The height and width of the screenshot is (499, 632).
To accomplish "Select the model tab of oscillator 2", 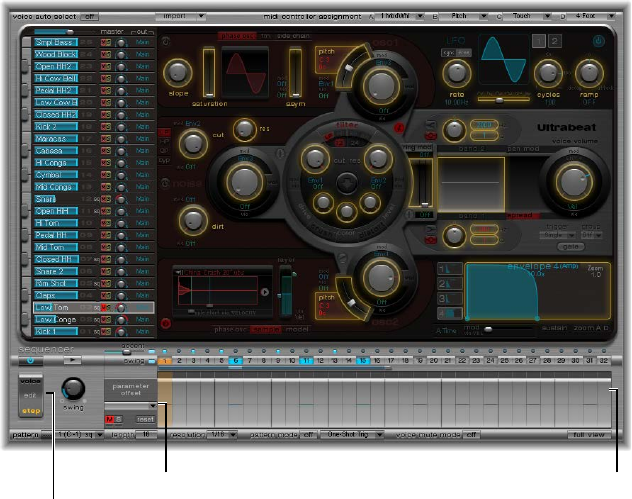I will [297, 330].
